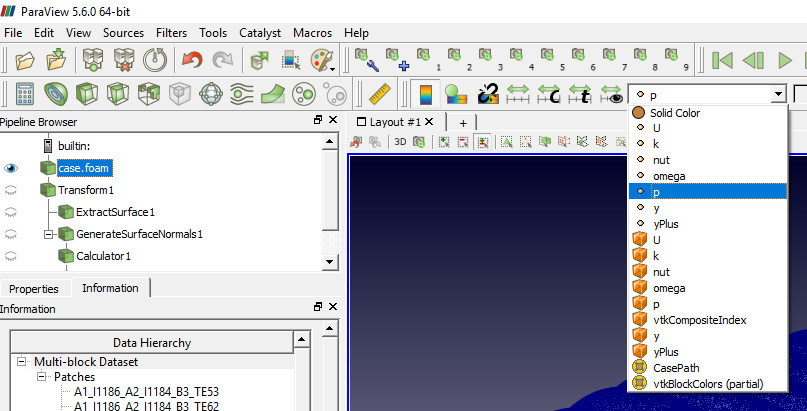Close the Information panel

tap(332, 307)
